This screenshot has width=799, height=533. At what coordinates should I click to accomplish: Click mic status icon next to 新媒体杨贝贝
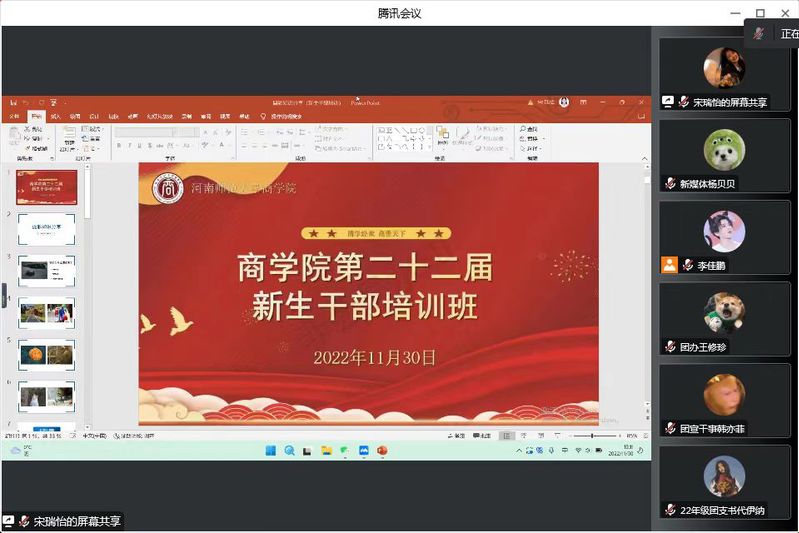click(x=671, y=183)
